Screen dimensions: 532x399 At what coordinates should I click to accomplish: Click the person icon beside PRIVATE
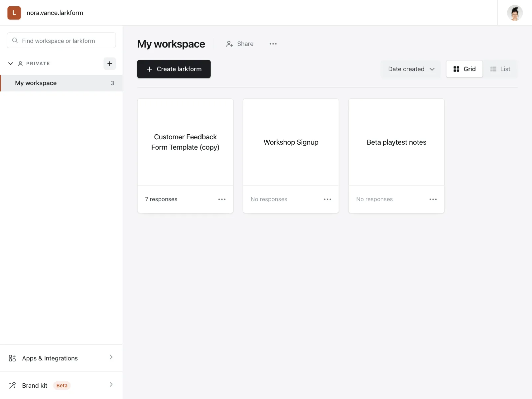tap(20, 64)
